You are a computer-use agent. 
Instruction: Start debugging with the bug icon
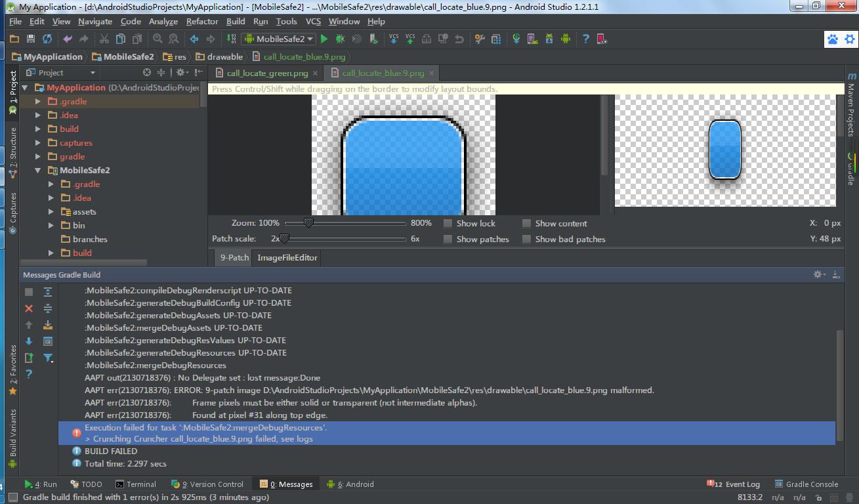(x=340, y=39)
